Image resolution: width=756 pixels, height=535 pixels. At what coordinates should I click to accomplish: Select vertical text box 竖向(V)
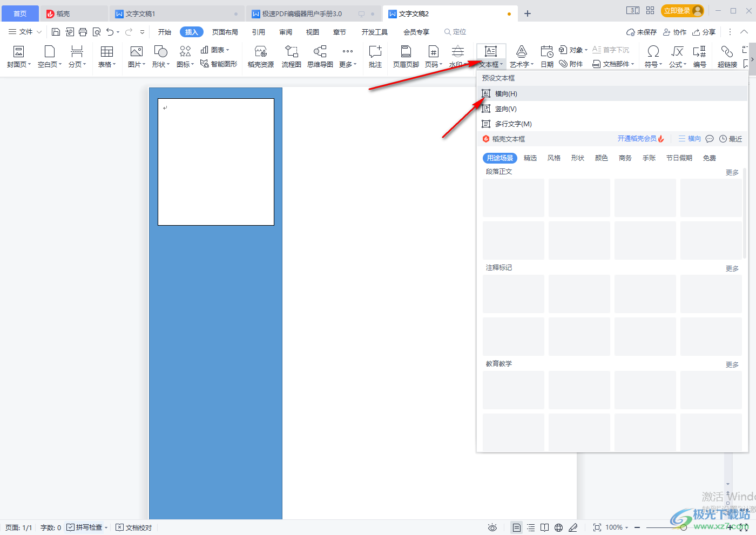(x=612, y=109)
